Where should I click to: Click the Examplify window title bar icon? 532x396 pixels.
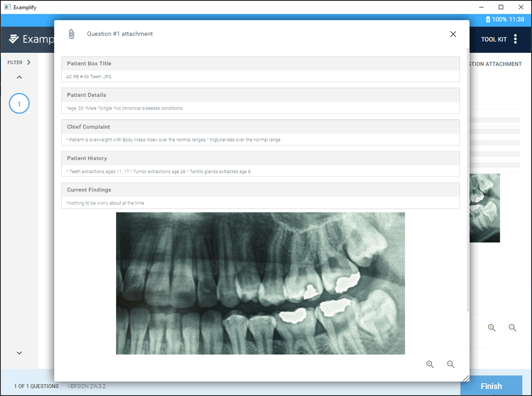pyautogui.click(x=7, y=7)
